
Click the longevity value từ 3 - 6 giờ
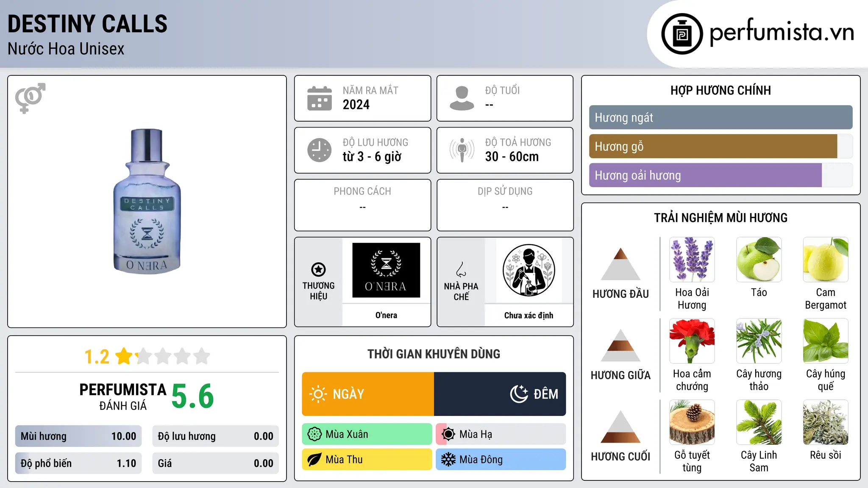click(372, 157)
